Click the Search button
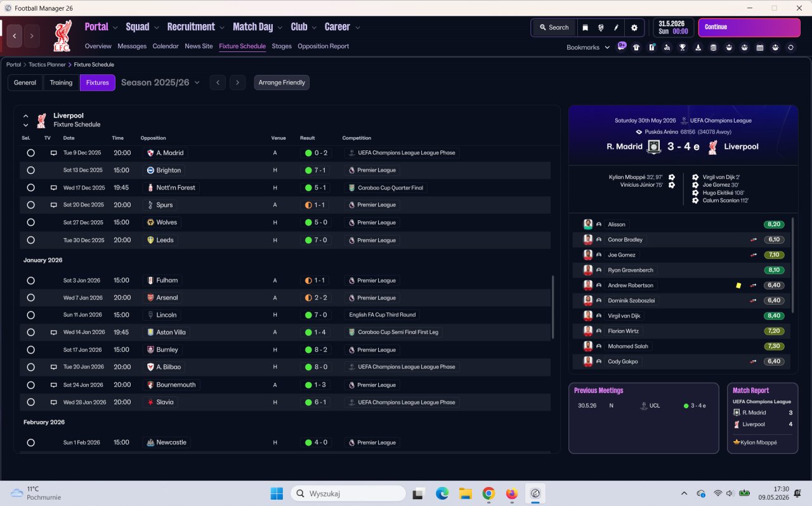The image size is (812, 506). pos(554,27)
